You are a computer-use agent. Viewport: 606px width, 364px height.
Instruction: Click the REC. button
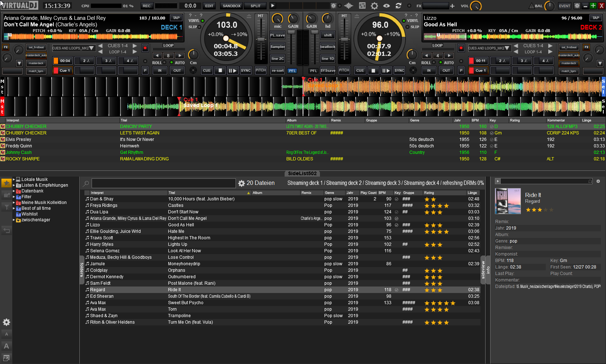[x=147, y=6]
